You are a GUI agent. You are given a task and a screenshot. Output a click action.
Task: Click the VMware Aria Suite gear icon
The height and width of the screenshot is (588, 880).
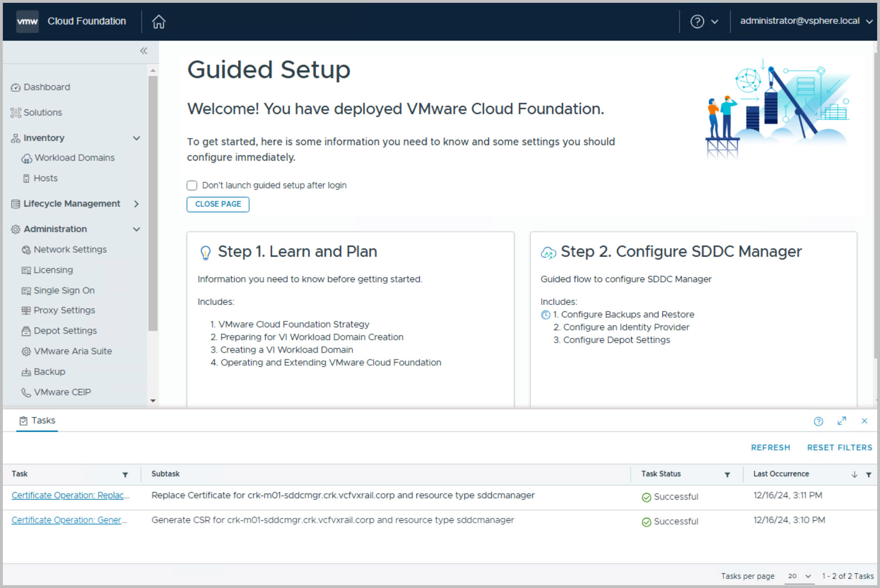point(26,352)
